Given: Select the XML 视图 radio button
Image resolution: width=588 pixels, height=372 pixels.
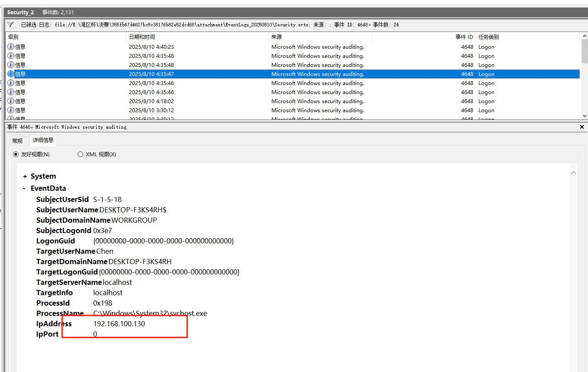Looking at the screenshot, I should click(x=80, y=154).
